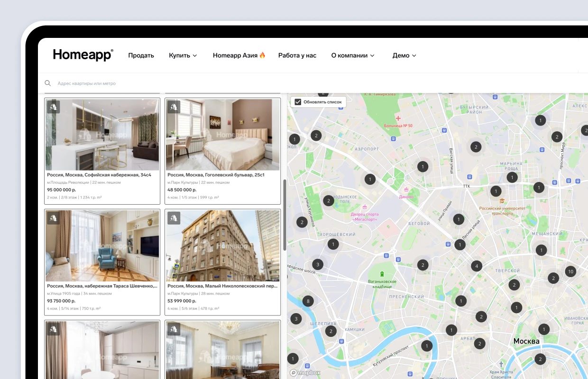Click the price 93 750 000 р.
Image resolution: width=588 pixels, height=379 pixels.
[x=61, y=301]
